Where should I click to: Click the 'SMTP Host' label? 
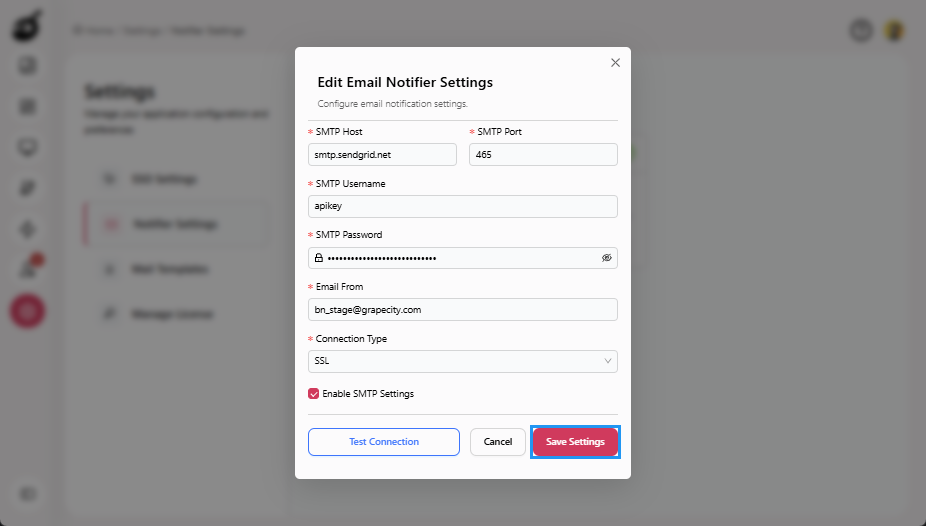[x=339, y=132]
